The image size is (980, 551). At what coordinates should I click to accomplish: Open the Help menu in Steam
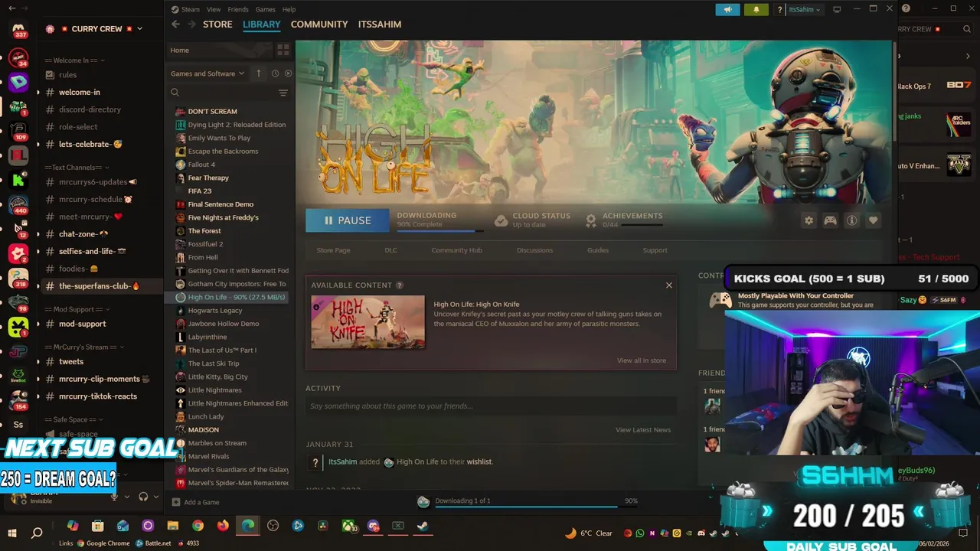289,9
